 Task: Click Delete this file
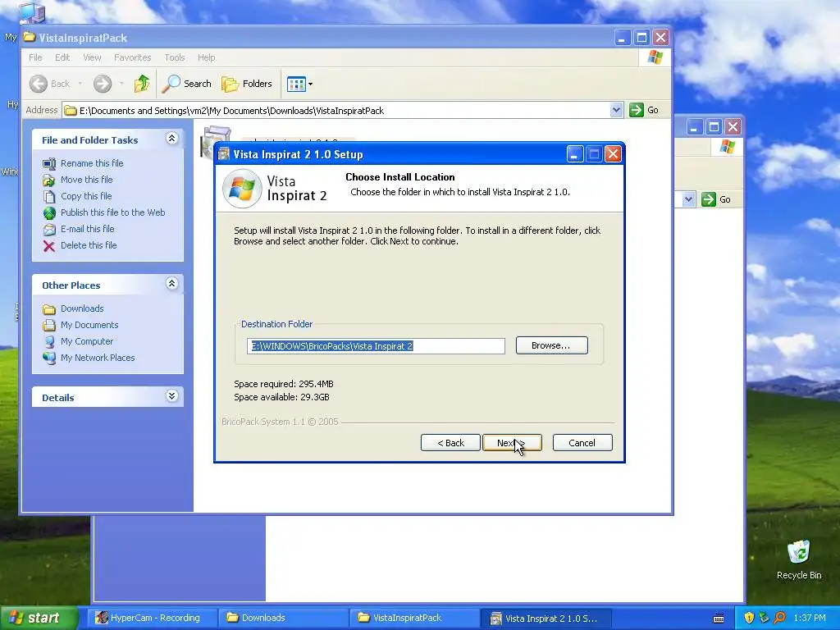(x=89, y=244)
